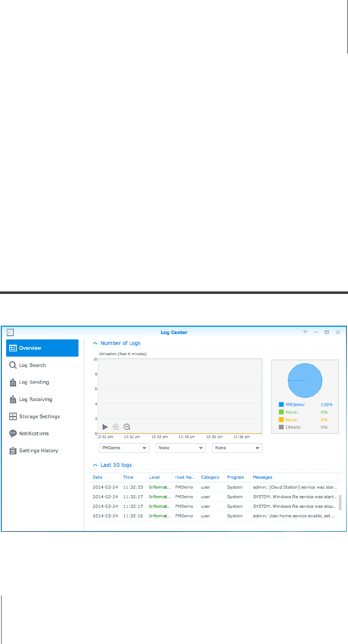Screen dimensions: 348x644
Task: Open the last None host dropdown
Action: tap(237, 448)
